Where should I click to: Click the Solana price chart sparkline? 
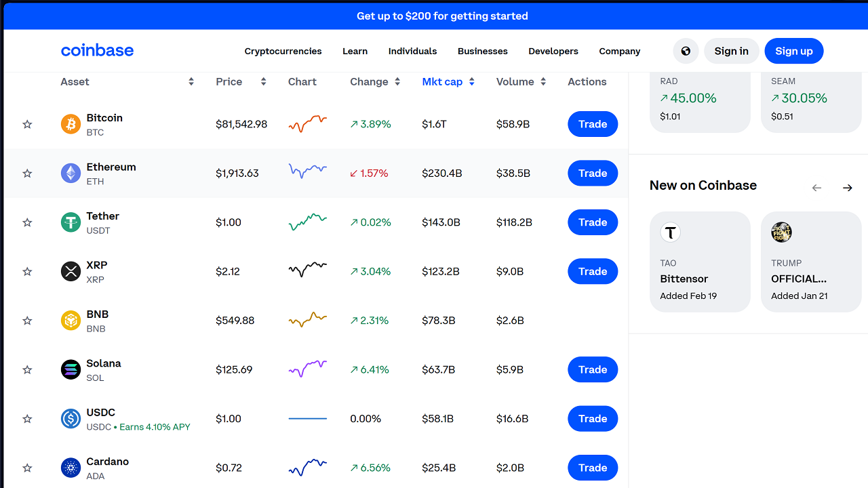(308, 369)
